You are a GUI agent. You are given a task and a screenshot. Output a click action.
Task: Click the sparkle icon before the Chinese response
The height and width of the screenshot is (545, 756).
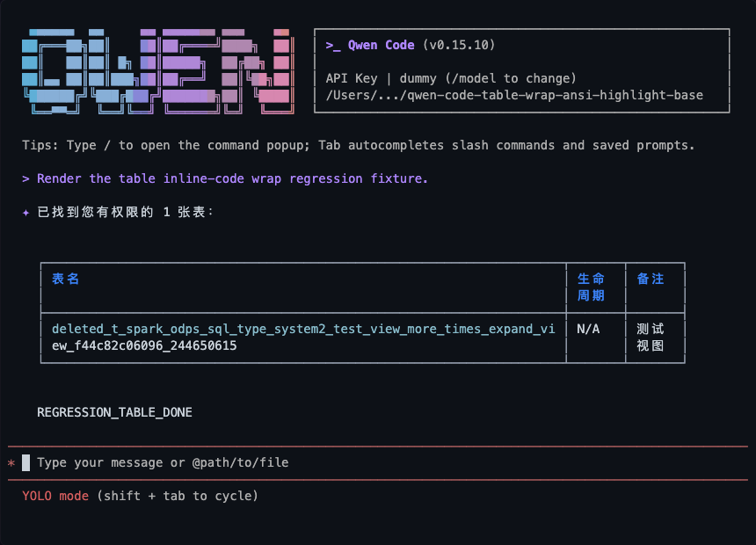26,212
